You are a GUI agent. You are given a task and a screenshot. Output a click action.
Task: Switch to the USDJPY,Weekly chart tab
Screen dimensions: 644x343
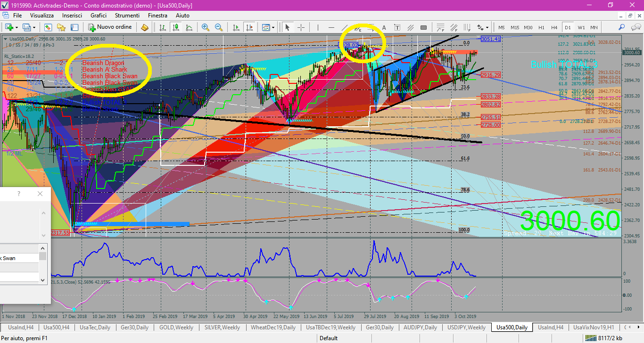click(x=467, y=327)
